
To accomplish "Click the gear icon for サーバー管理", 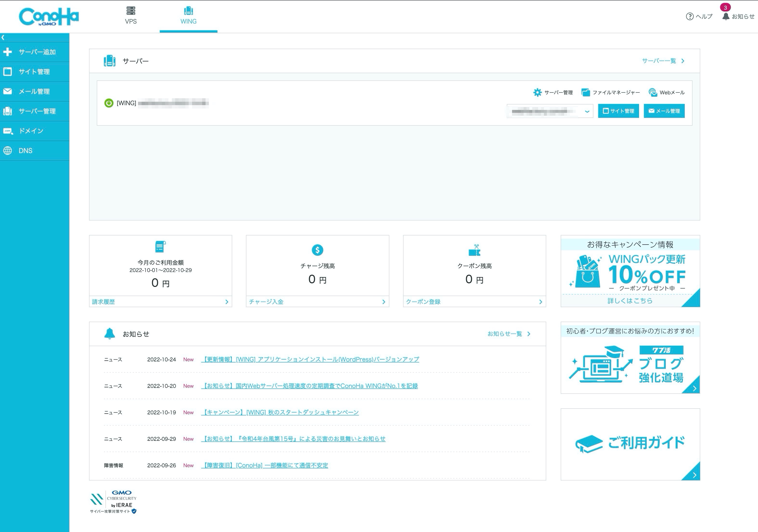I will (538, 92).
